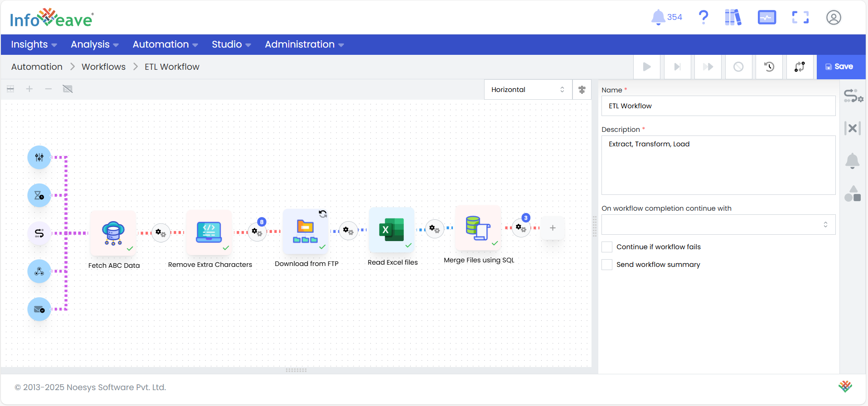
Task: Click the Read Excel files node
Action: [x=392, y=230]
